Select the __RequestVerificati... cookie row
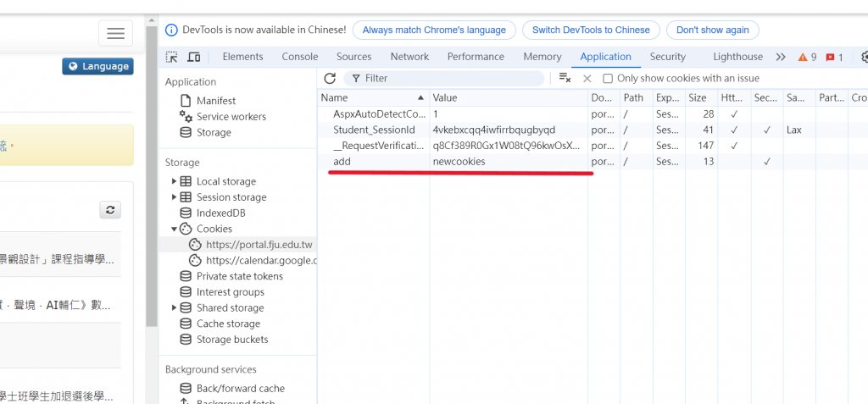 593,147
